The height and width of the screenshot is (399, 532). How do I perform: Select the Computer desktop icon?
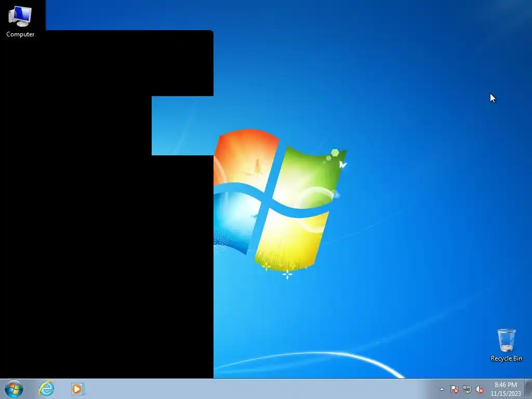(20, 21)
